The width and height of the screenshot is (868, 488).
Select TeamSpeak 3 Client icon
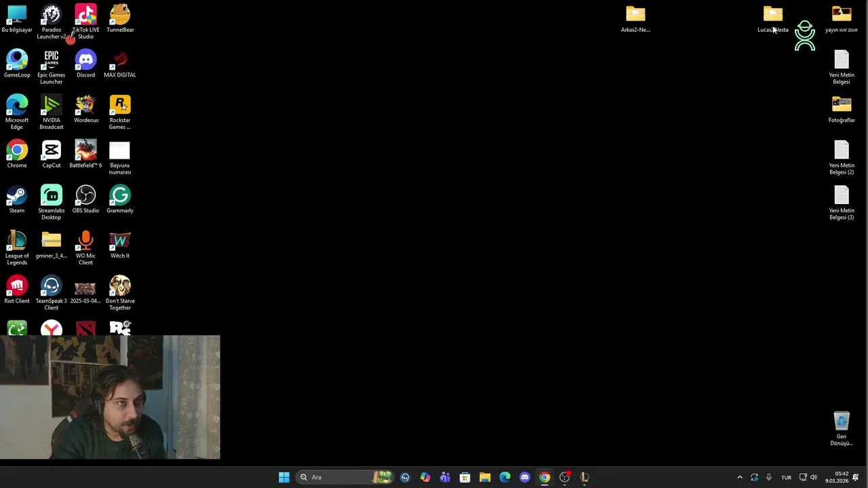click(x=52, y=293)
